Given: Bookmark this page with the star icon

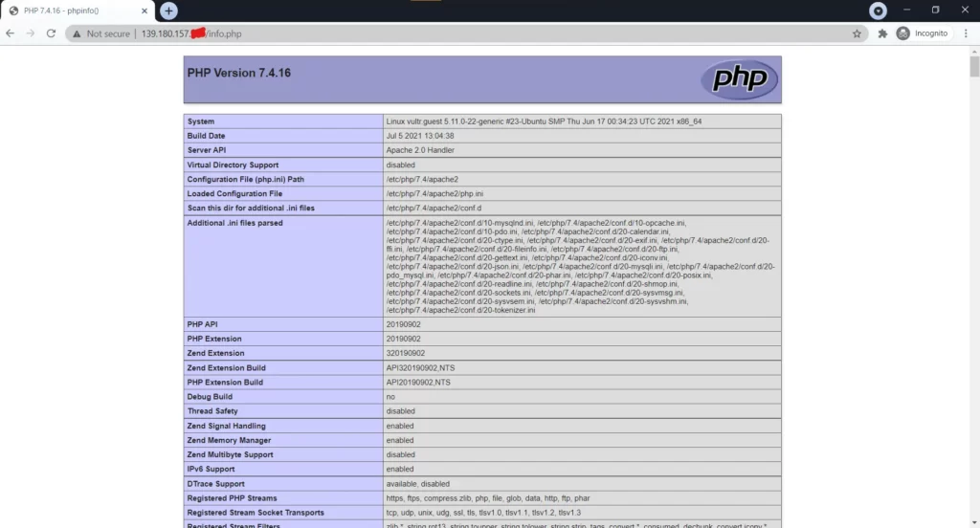Looking at the screenshot, I should coord(857,33).
